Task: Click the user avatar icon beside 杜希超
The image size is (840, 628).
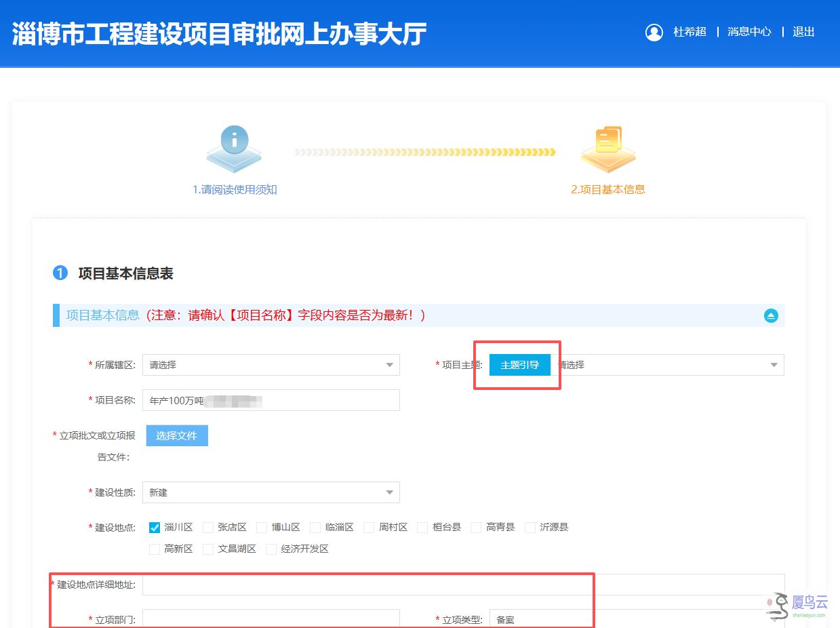Action: coord(654,32)
